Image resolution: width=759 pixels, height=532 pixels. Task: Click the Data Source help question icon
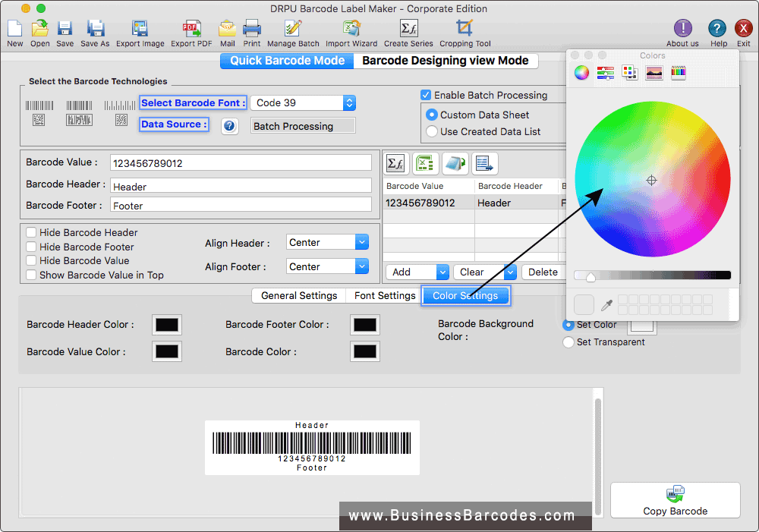pyautogui.click(x=229, y=126)
